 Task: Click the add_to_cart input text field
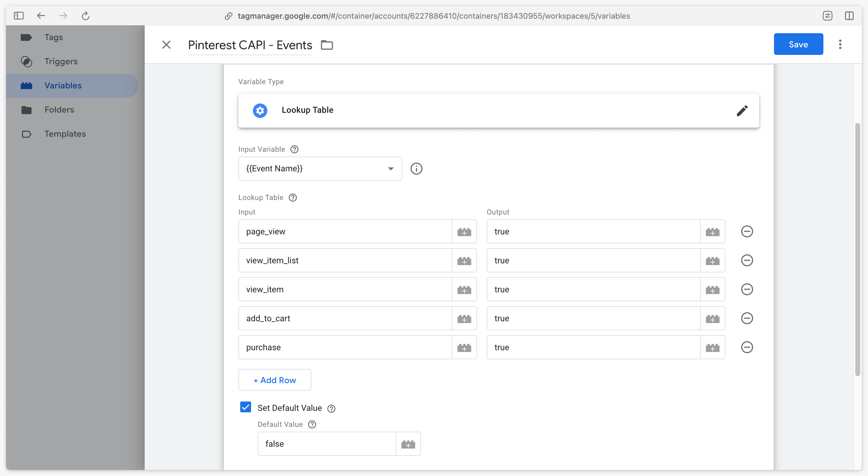[x=345, y=319]
